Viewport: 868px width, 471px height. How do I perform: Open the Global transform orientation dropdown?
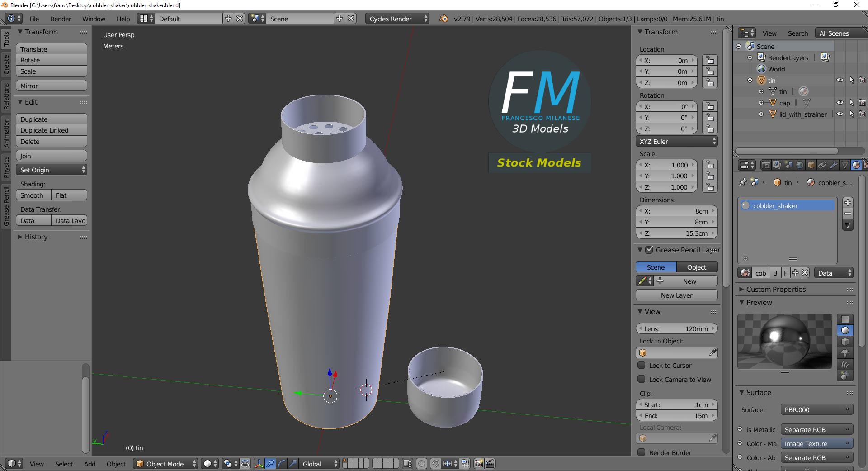[319, 464]
